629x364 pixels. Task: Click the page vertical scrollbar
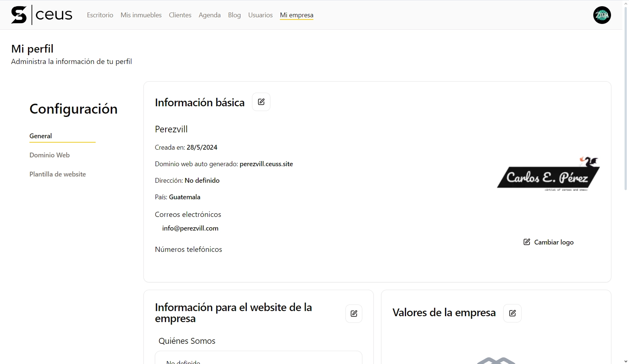click(626, 99)
